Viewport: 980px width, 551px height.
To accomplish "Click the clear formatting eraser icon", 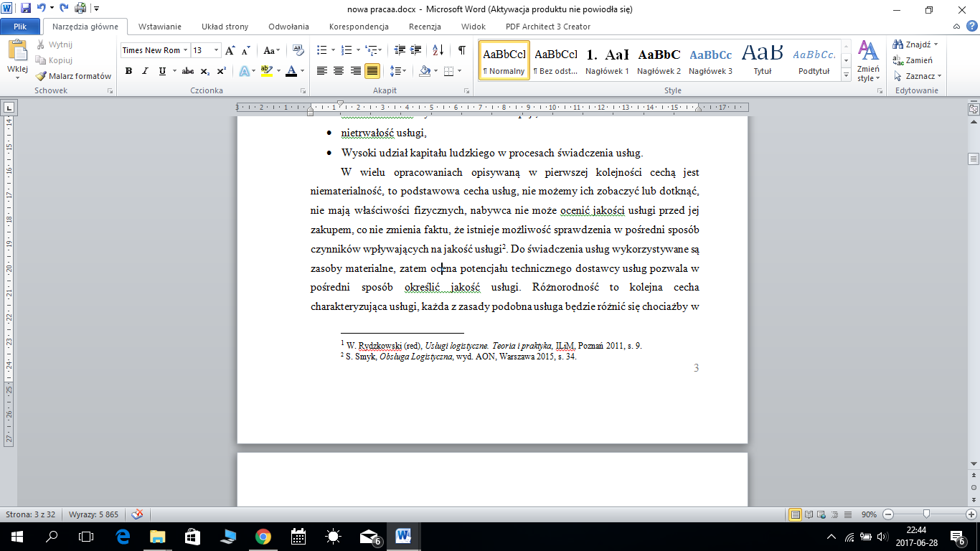I will [298, 50].
